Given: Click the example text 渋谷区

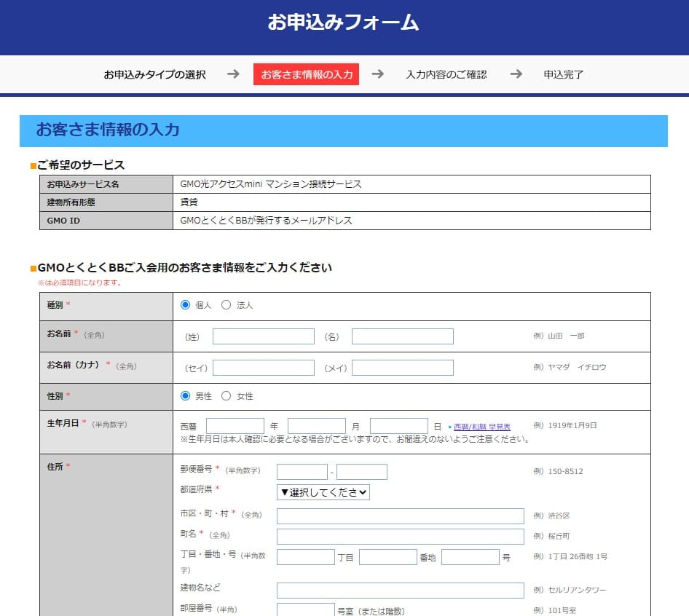Looking at the screenshot, I should click(559, 516).
